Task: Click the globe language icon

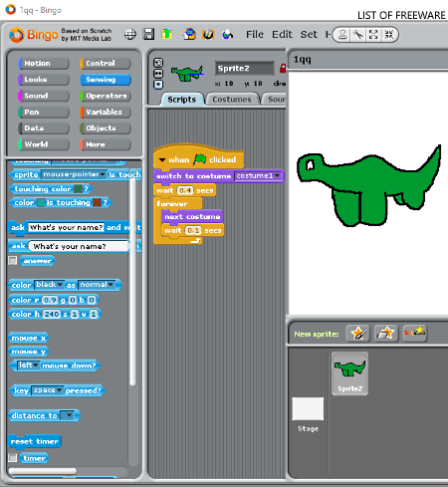Action: pos(130,34)
